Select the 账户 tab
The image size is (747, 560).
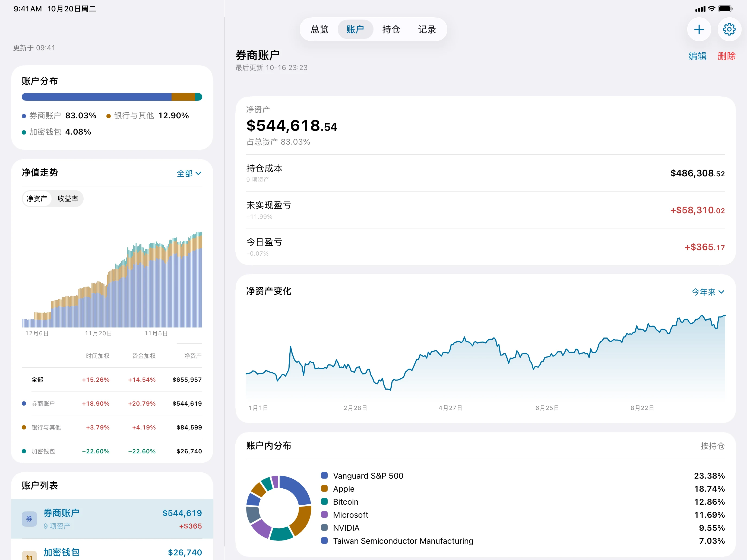click(355, 30)
